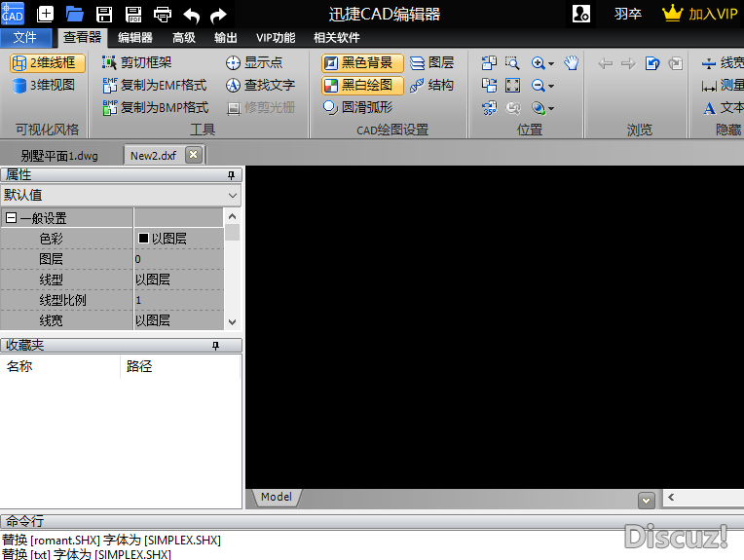Click the undo arrow icon
Image resolution: width=744 pixels, height=560 pixels.
point(192,14)
